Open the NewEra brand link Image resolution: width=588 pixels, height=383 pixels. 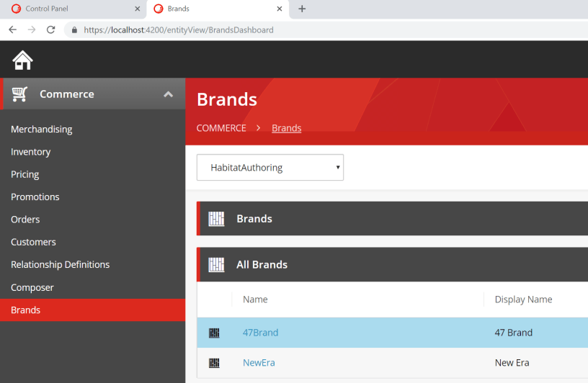pos(259,363)
